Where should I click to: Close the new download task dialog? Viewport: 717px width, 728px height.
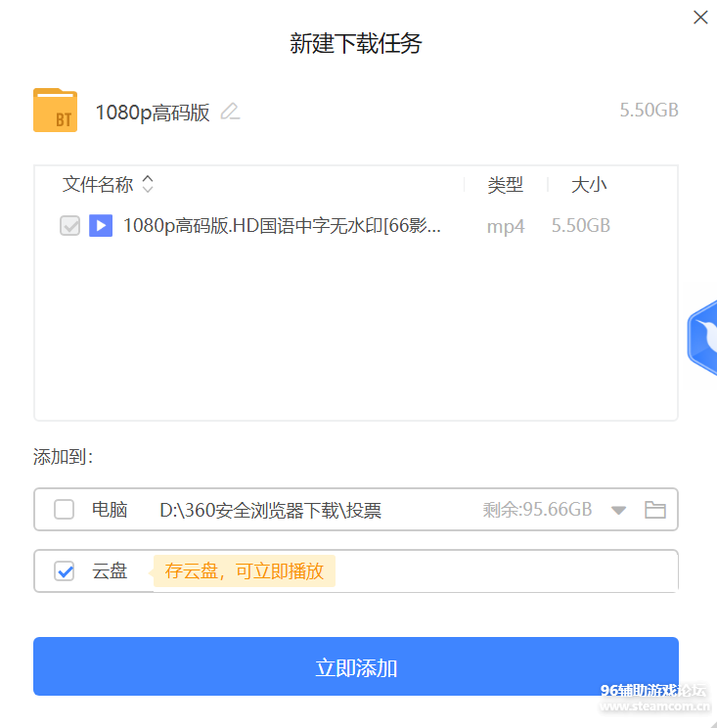(x=699, y=18)
